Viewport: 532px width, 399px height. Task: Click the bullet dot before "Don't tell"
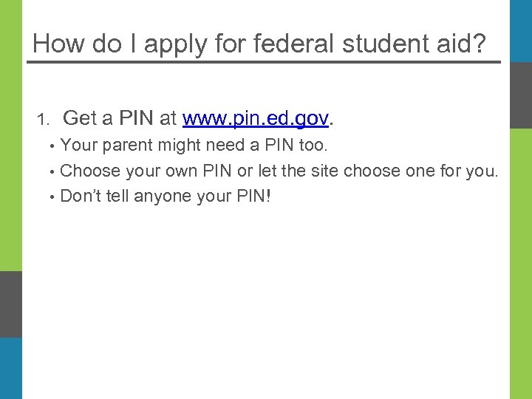tap(52, 197)
